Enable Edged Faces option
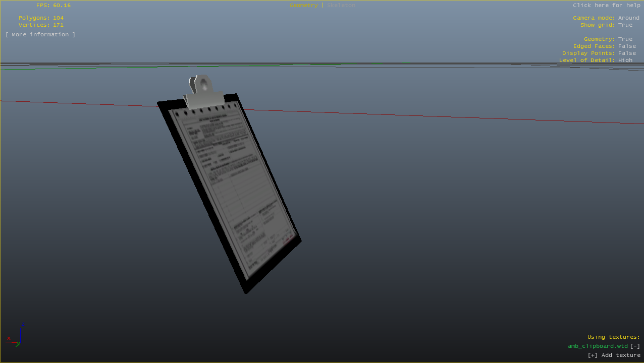The width and height of the screenshot is (644, 363). point(627,46)
